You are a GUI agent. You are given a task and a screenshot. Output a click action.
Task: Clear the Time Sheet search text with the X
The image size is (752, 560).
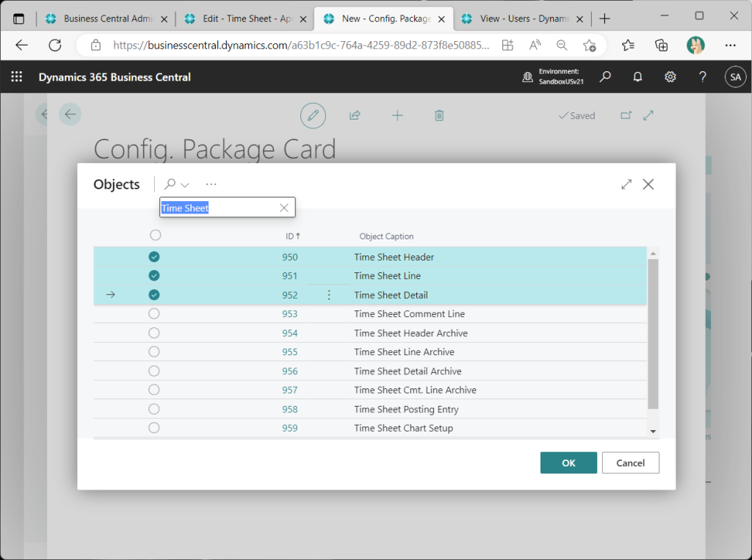pyautogui.click(x=284, y=208)
